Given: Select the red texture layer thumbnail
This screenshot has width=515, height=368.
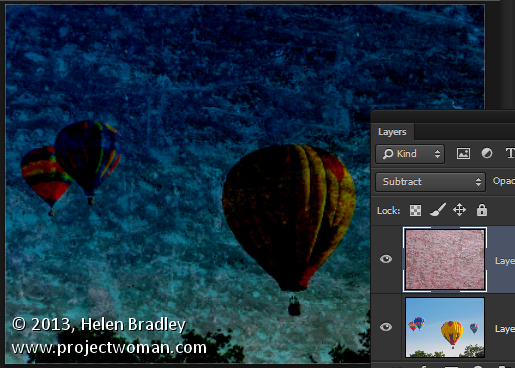Looking at the screenshot, I should [445, 259].
